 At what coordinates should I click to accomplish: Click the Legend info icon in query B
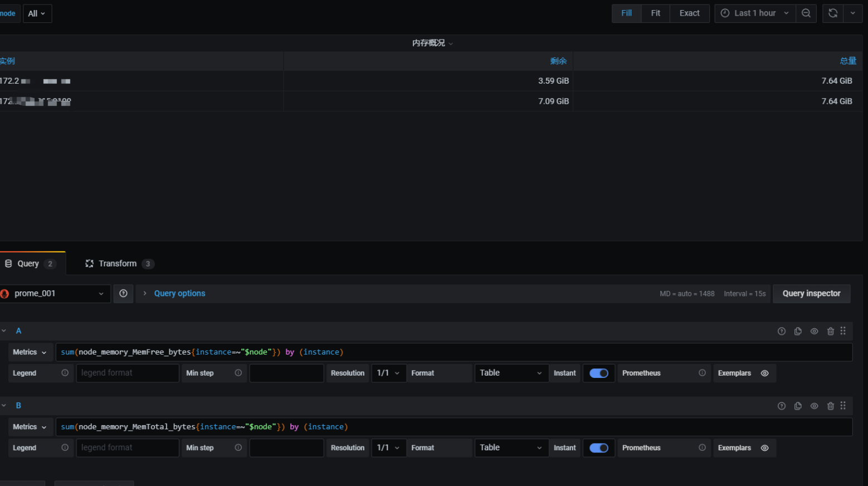pos(65,448)
